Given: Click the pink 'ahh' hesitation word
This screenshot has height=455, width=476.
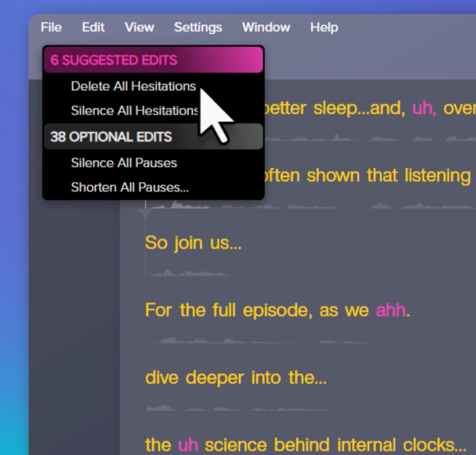Looking at the screenshot, I should [x=390, y=310].
